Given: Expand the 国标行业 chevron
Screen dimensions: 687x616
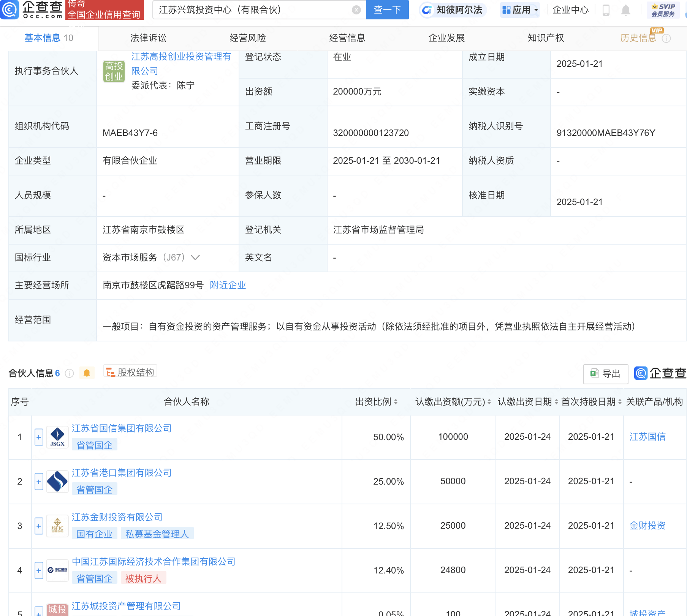Looking at the screenshot, I should click(195, 257).
